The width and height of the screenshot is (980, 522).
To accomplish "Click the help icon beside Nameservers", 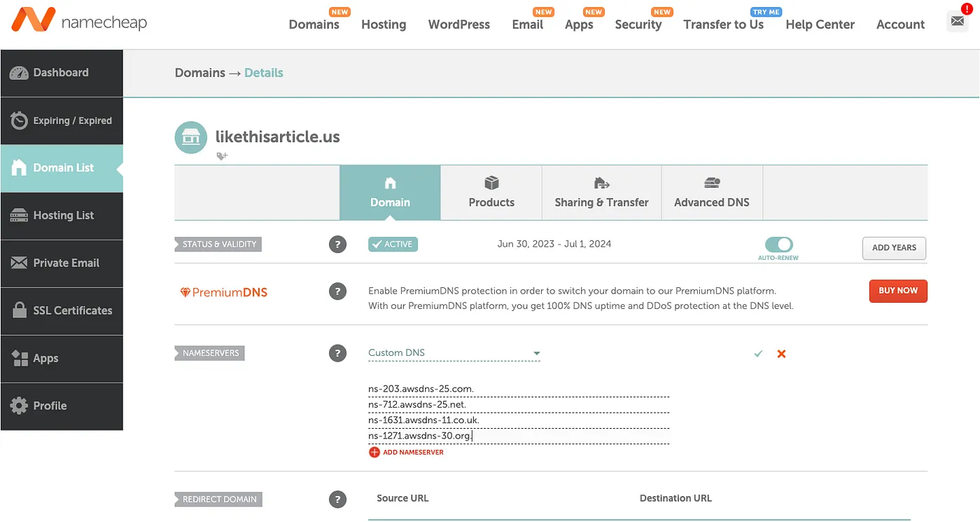I will pyautogui.click(x=337, y=353).
